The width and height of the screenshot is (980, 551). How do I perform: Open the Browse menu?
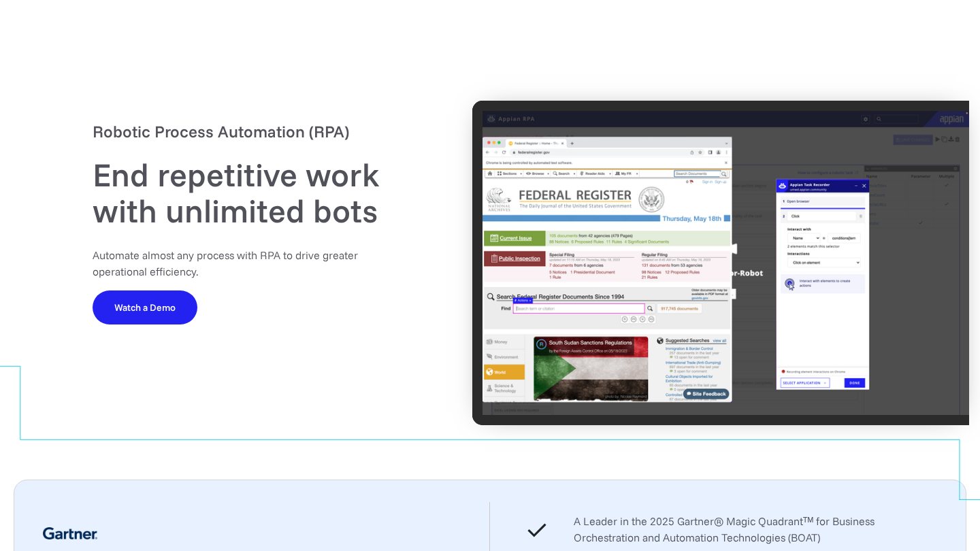coord(536,173)
